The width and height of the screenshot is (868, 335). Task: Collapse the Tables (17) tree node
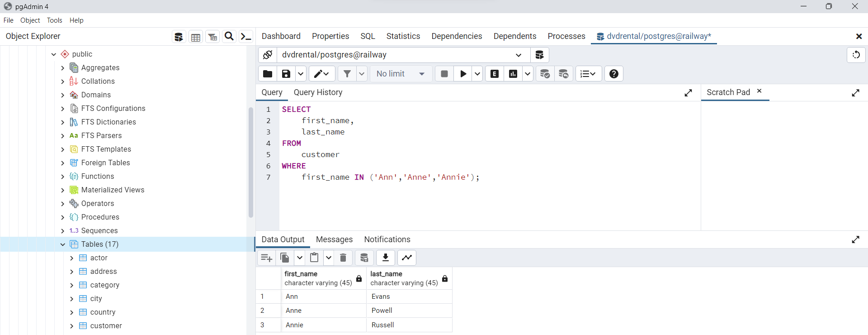[x=63, y=244]
